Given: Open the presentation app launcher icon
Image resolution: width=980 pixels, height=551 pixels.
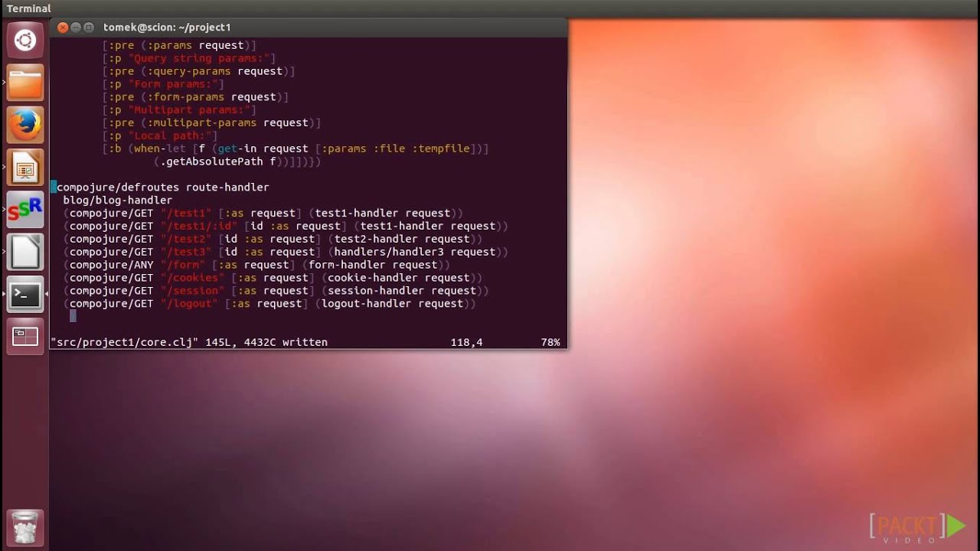Looking at the screenshot, I should click(x=24, y=168).
